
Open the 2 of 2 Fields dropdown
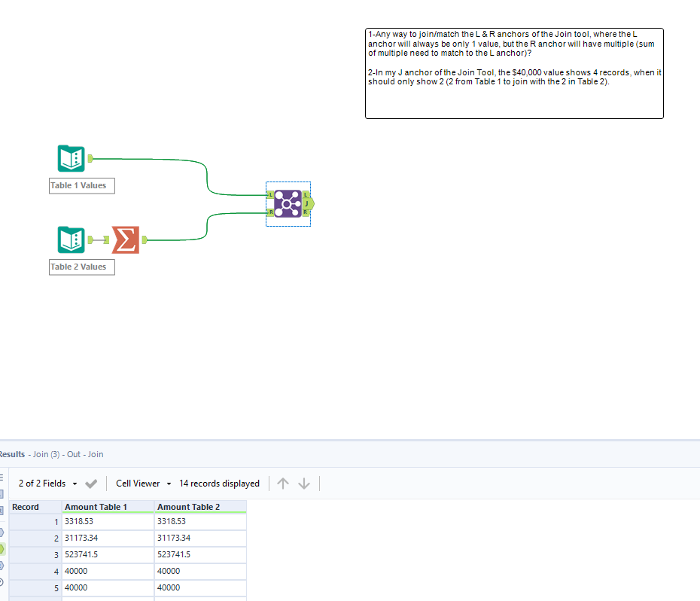click(46, 484)
